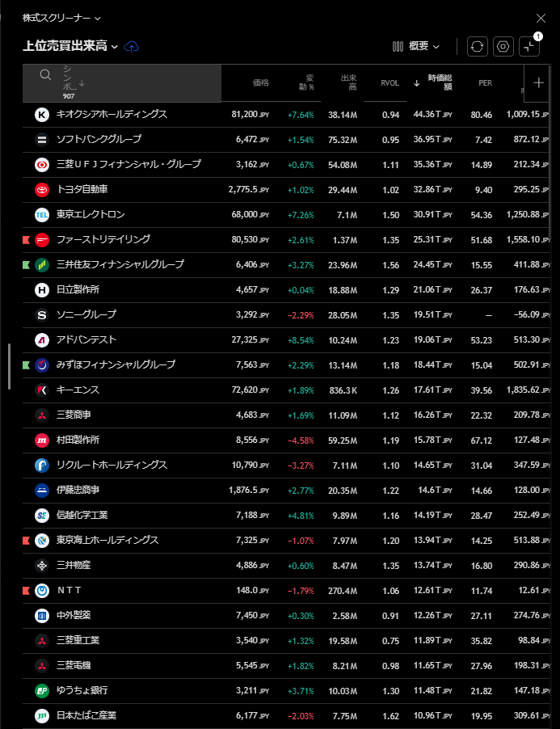Viewport: 560px width, 729px height.
Task: Open the screener settings icon
Action: [x=503, y=47]
